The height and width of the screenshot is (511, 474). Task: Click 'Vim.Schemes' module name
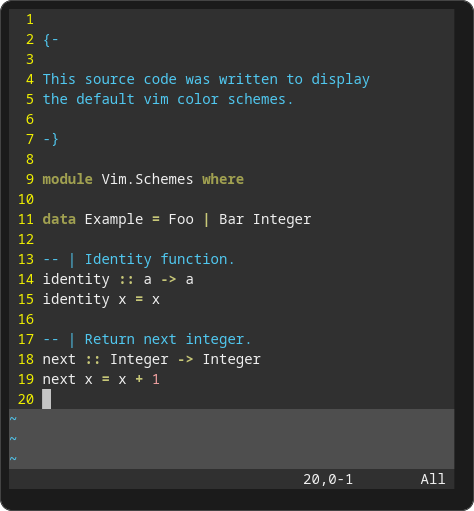[147, 179]
